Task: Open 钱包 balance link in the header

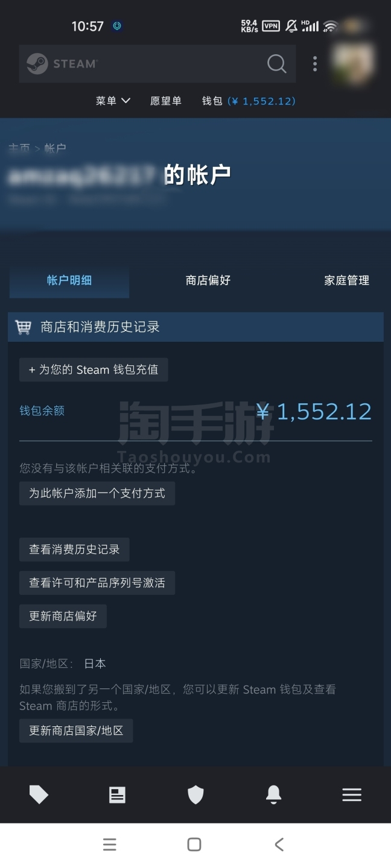Action: click(x=249, y=101)
